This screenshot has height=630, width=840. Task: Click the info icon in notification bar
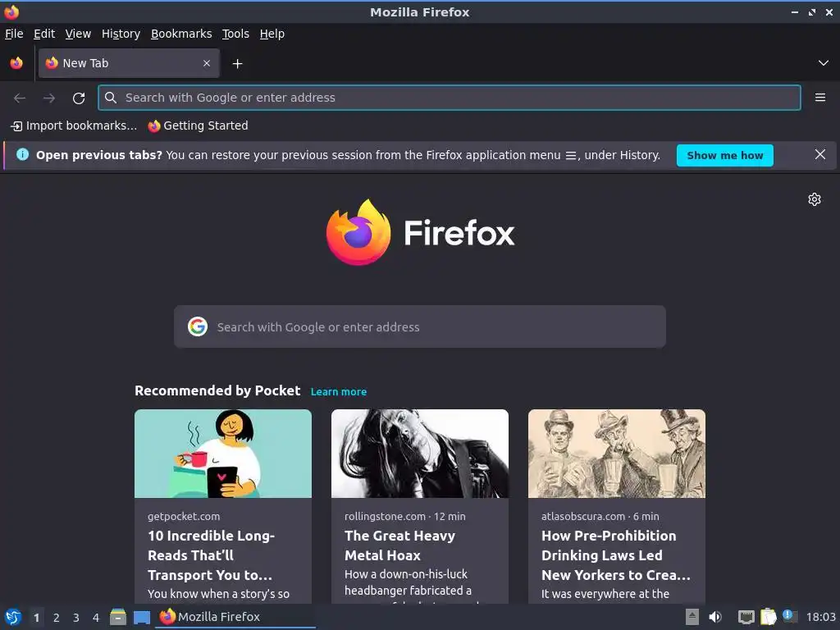point(22,155)
